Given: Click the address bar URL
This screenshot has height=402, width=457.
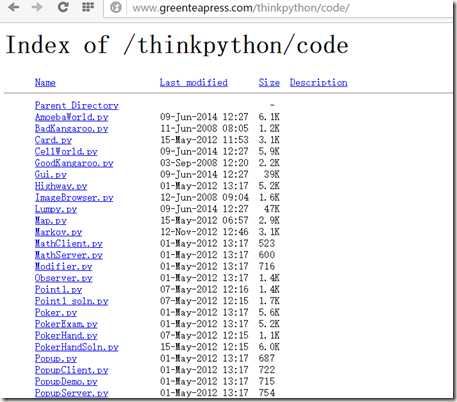Looking at the screenshot, I should point(240,8).
